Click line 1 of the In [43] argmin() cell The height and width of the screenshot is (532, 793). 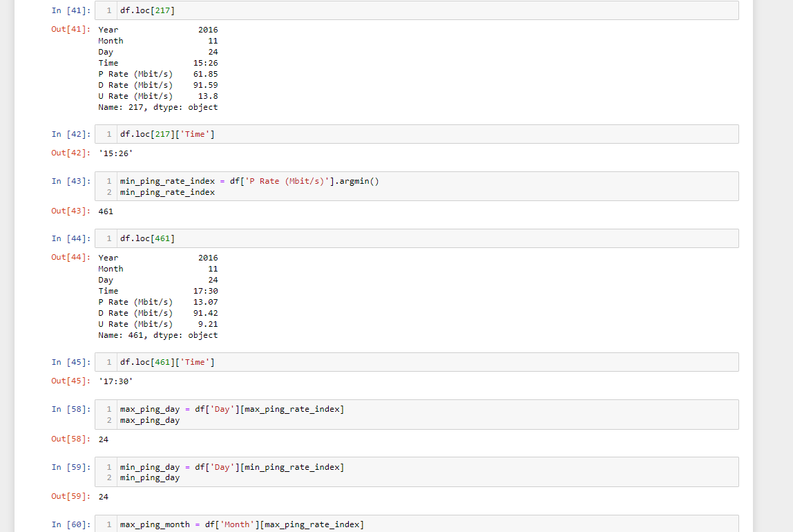[249, 181]
